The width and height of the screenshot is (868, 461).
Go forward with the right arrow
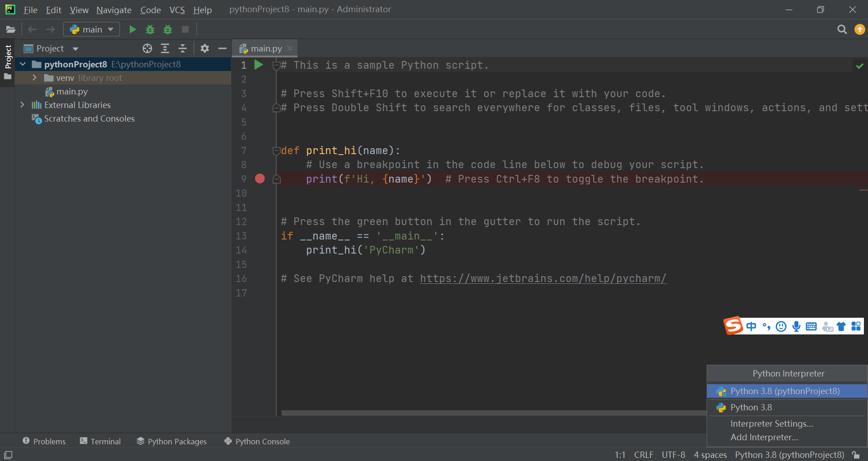50,29
